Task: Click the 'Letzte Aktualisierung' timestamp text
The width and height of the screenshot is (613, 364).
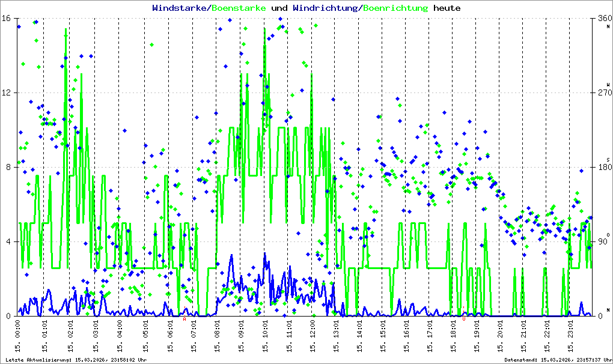Action: (75, 360)
